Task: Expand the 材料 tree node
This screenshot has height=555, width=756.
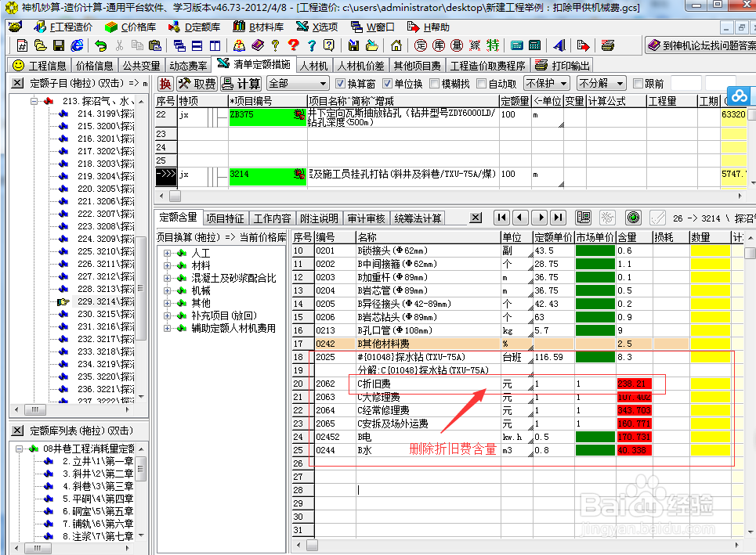Action: [x=168, y=265]
